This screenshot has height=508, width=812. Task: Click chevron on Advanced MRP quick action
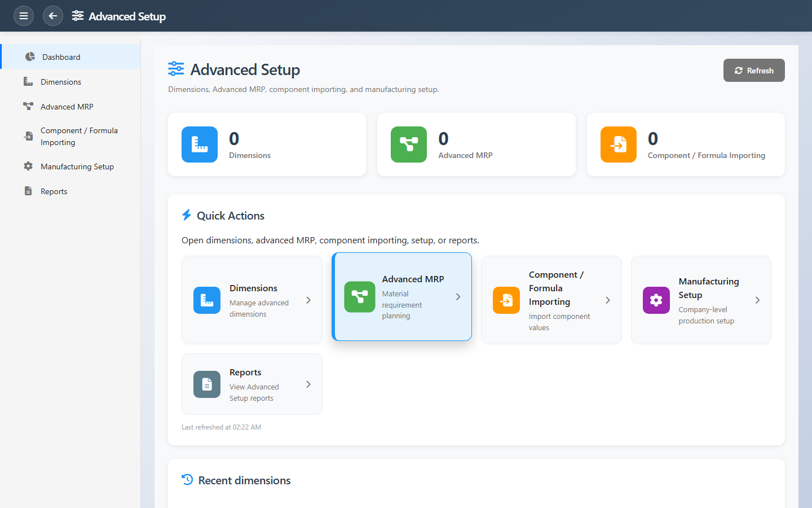458,297
